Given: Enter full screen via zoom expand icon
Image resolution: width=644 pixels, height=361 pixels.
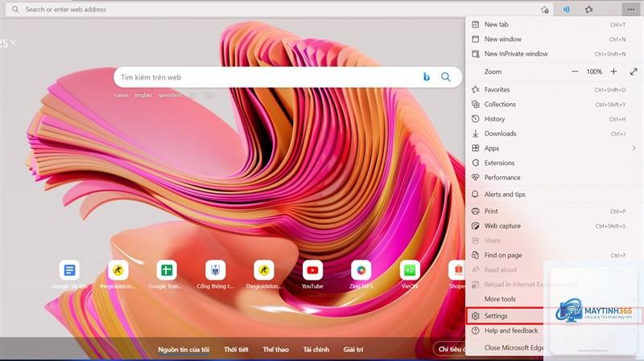Looking at the screenshot, I should [634, 72].
